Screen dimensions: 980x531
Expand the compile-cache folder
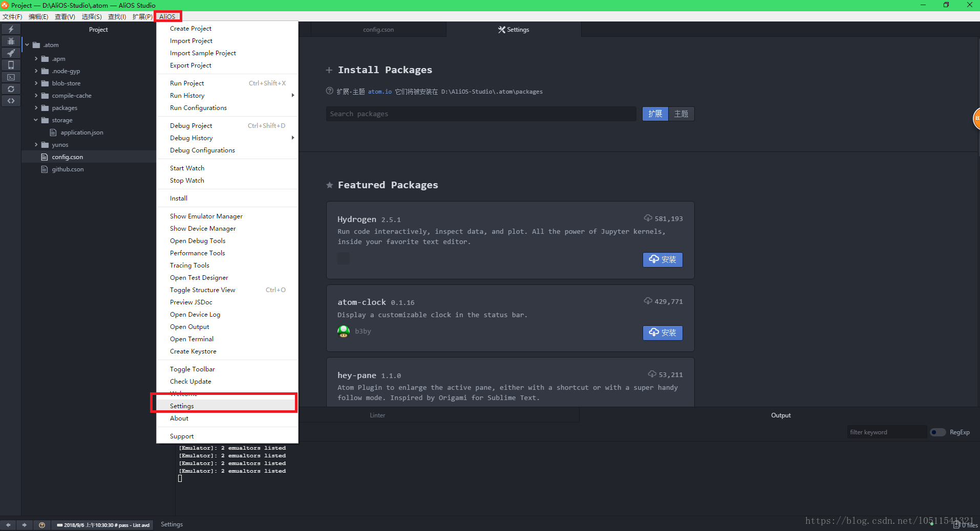(36, 96)
